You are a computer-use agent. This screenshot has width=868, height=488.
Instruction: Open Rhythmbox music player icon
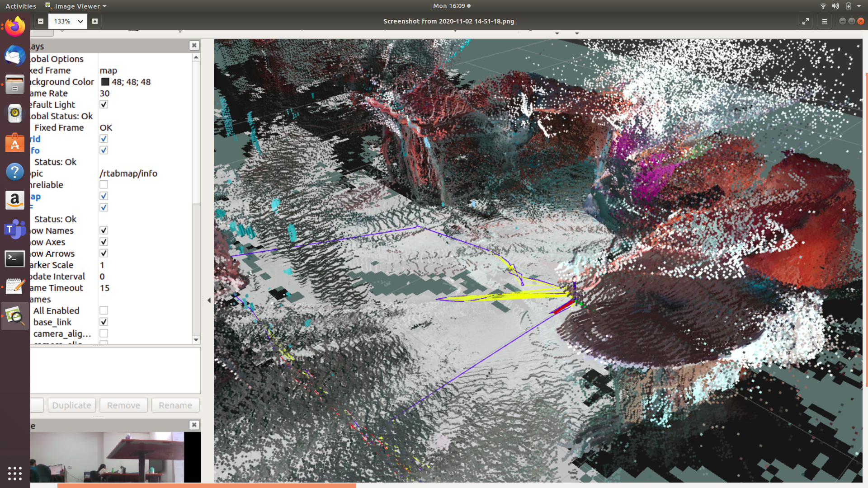coord(15,114)
